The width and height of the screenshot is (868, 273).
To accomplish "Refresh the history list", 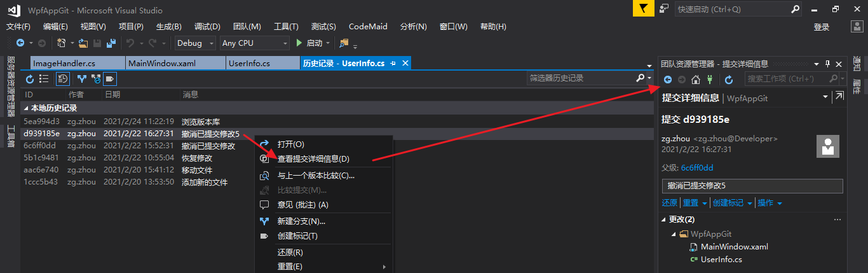I will [30, 79].
